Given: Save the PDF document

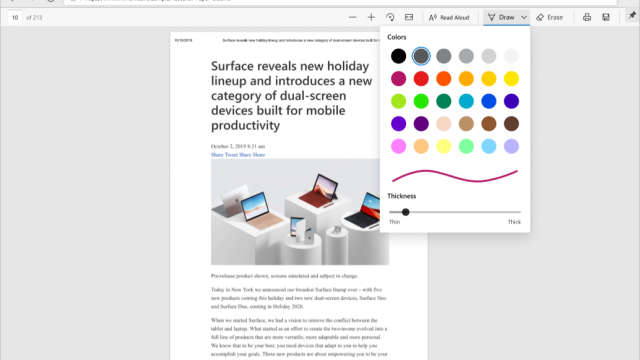Looking at the screenshot, I should click(606, 18).
